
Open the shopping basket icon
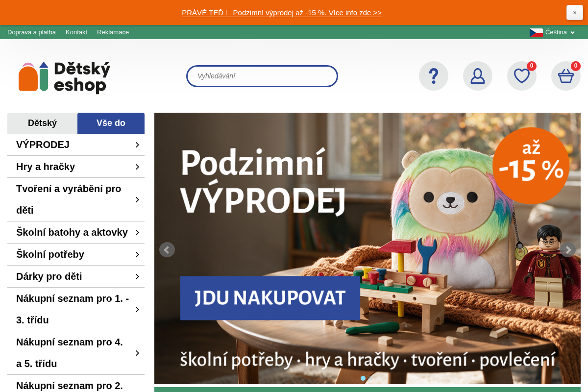click(566, 76)
